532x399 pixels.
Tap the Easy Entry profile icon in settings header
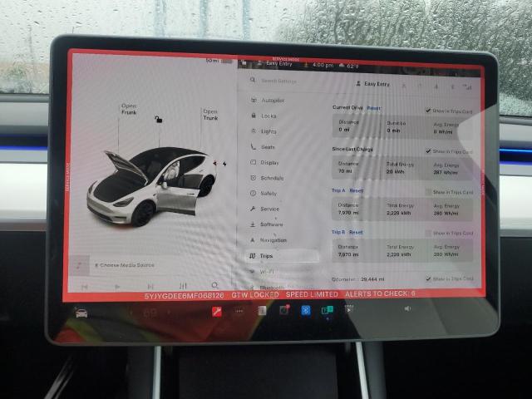tap(358, 83)
